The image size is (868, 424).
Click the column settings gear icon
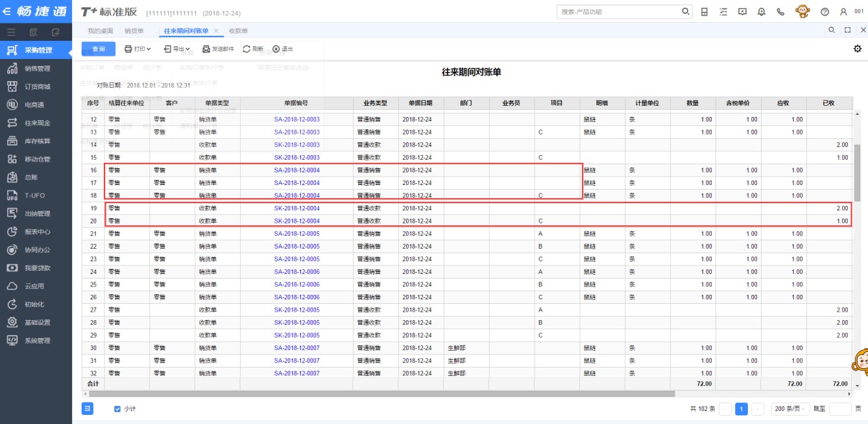858,49
